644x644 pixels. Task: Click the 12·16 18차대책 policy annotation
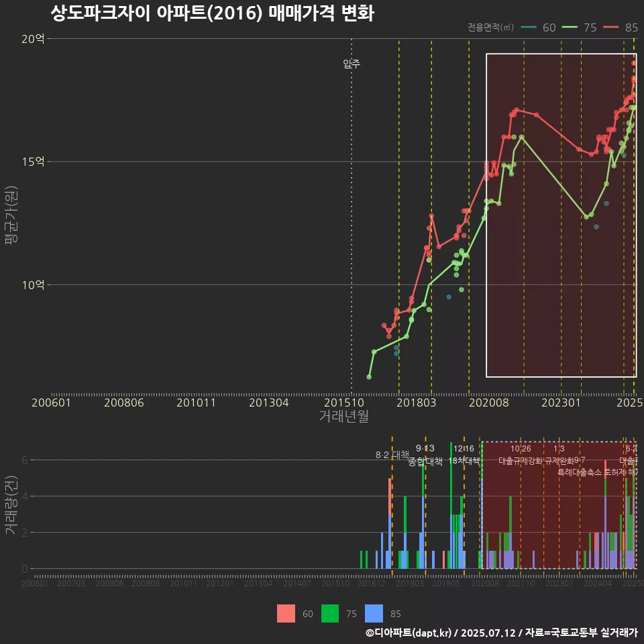coord(464,454)
